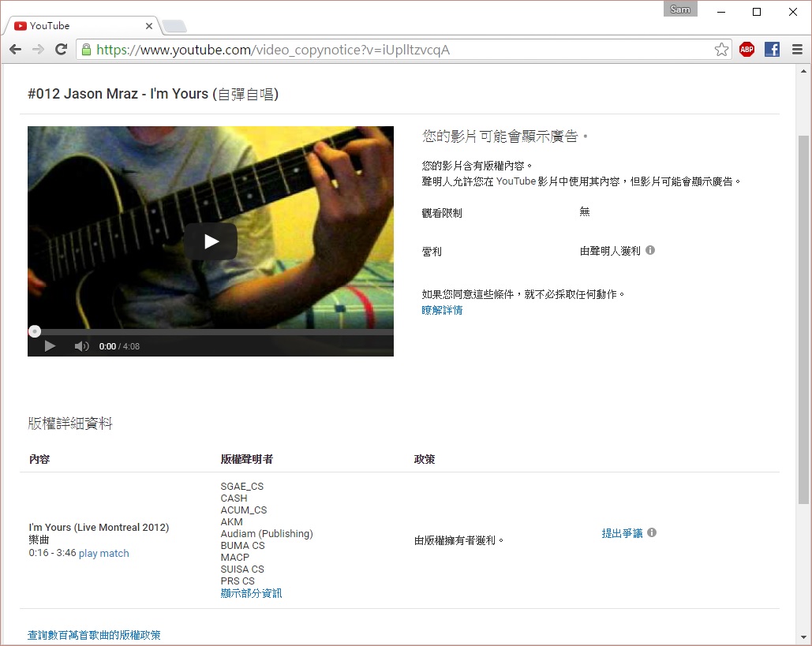The height and width of the screenshot is (646, 812).
Task: Click the info icon beside 由聲明人獲利
Action: (x=650, y=251)
